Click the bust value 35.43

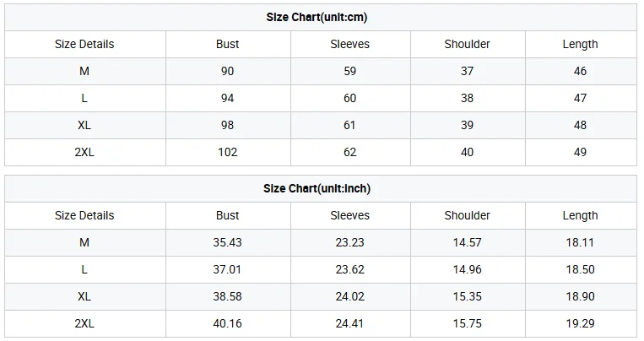click(228, 242)
